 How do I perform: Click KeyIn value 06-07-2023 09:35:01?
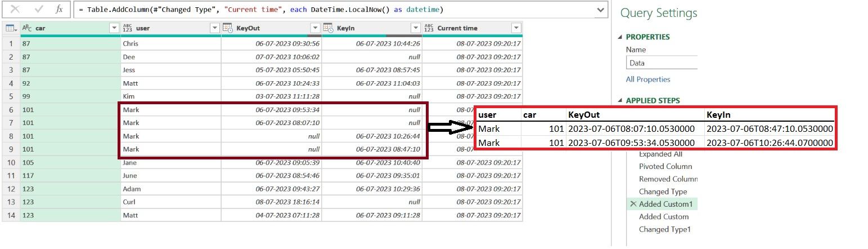pos(372,175)
